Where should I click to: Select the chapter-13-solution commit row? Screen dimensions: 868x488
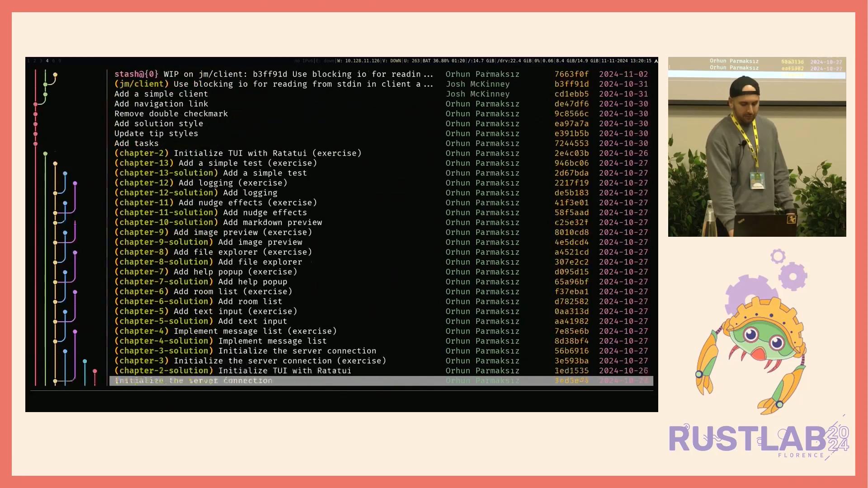pos(381,173)
